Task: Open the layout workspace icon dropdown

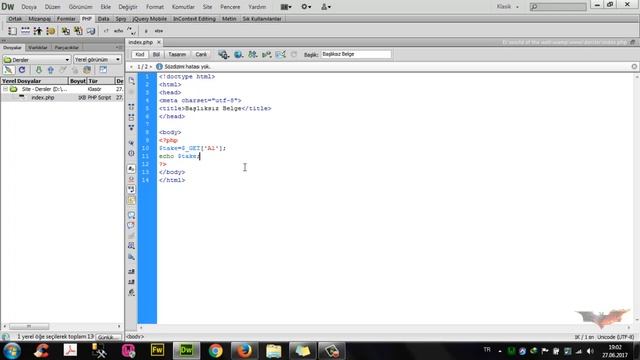Action: coord(286,7)
